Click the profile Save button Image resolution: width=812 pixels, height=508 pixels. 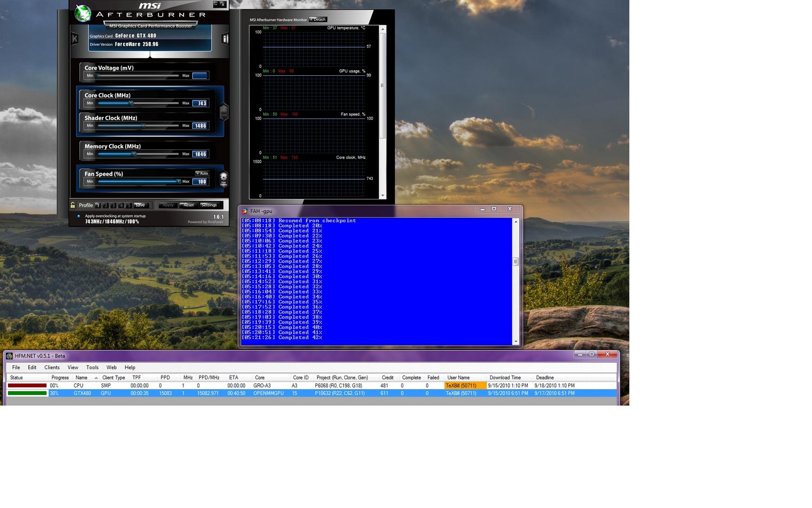click(140, 205)
